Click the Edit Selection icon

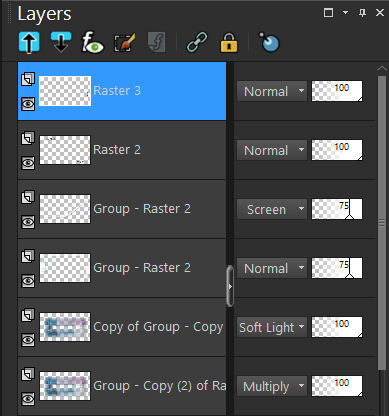(x=125, y=42)
